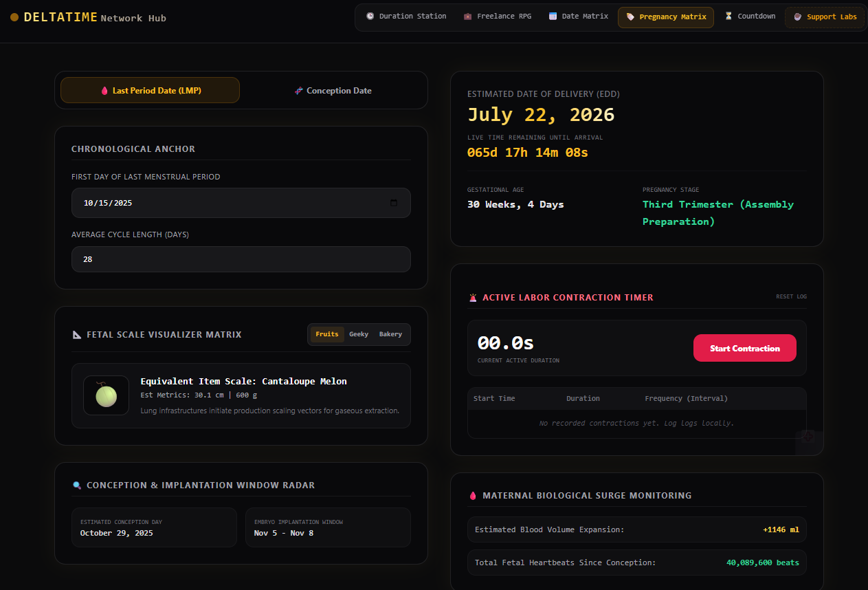Screen dimensions: 868x590
Task: Click the hourglass icon beside Countdown
Action: 728,17
